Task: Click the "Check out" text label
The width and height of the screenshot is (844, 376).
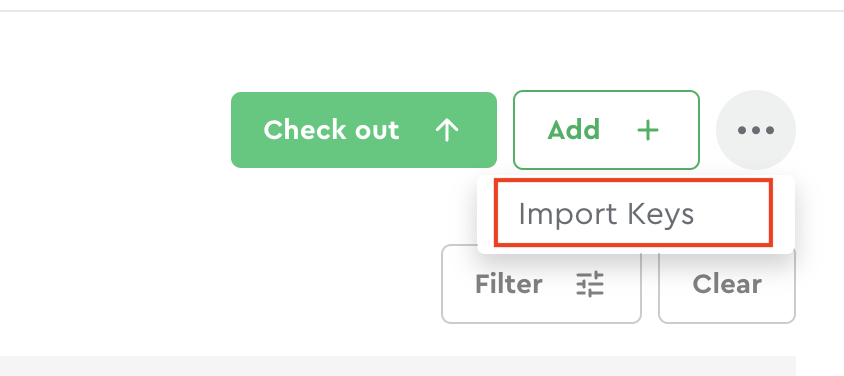Action: point(331,130)
